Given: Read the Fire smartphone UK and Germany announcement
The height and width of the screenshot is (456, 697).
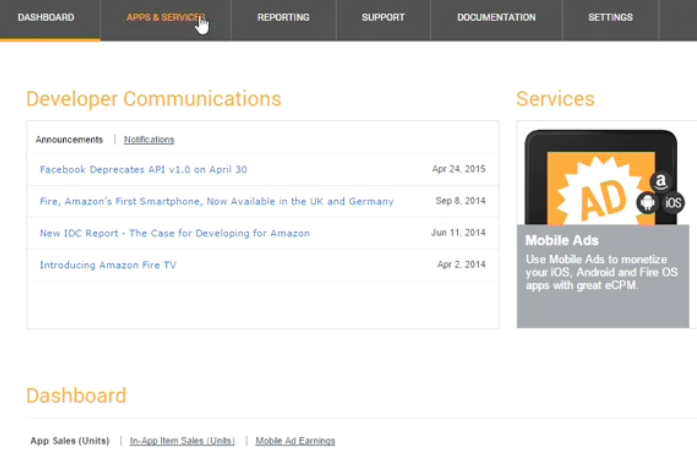Looking at the screenshot, I should 216,202.
